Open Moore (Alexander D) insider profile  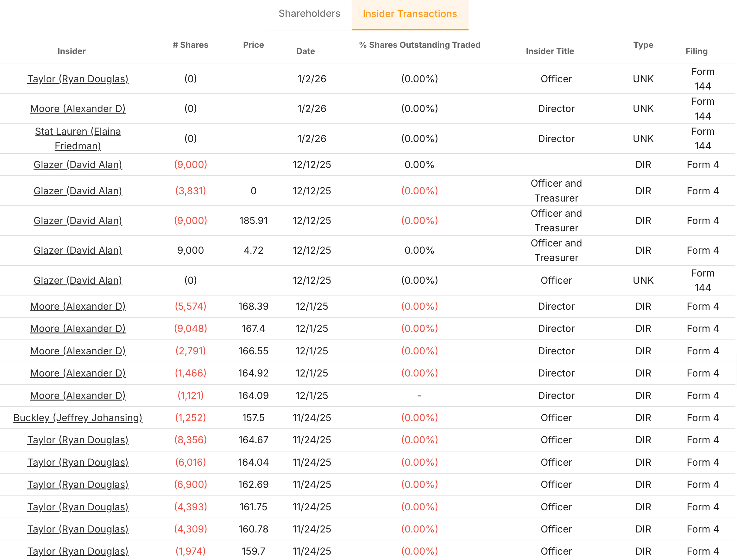78,109
